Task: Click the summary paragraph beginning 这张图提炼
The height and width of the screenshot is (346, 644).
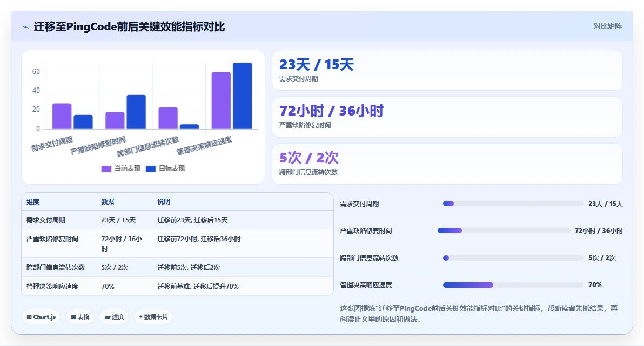Action: coord(479,314)
